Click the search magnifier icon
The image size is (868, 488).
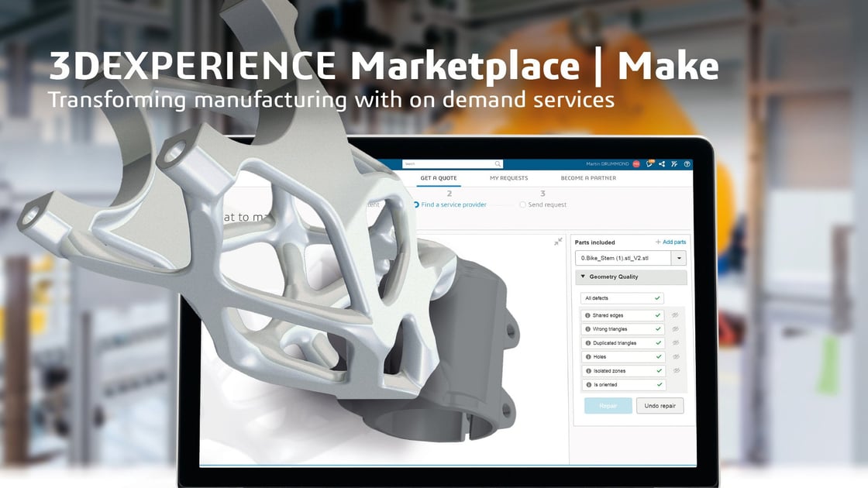point(498,163)
